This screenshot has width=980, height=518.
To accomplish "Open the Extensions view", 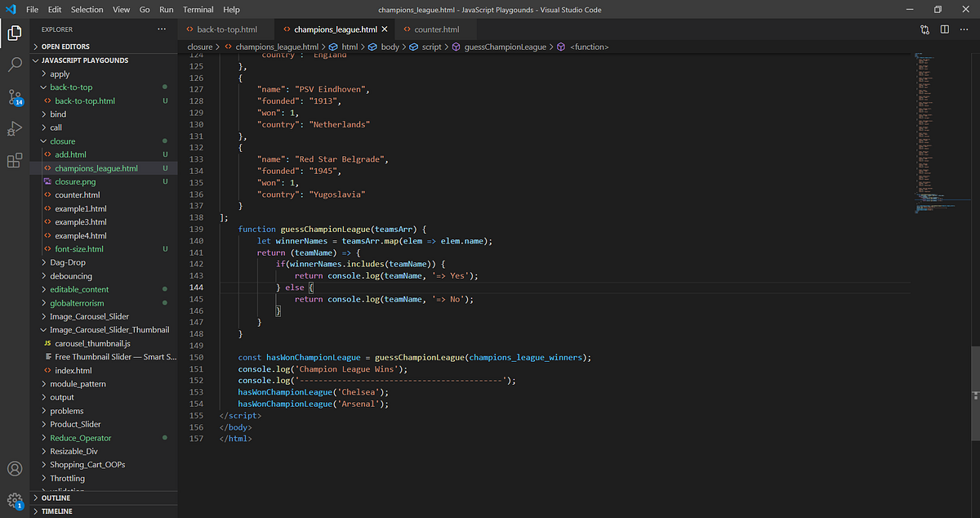I will [x=14, y=161].
